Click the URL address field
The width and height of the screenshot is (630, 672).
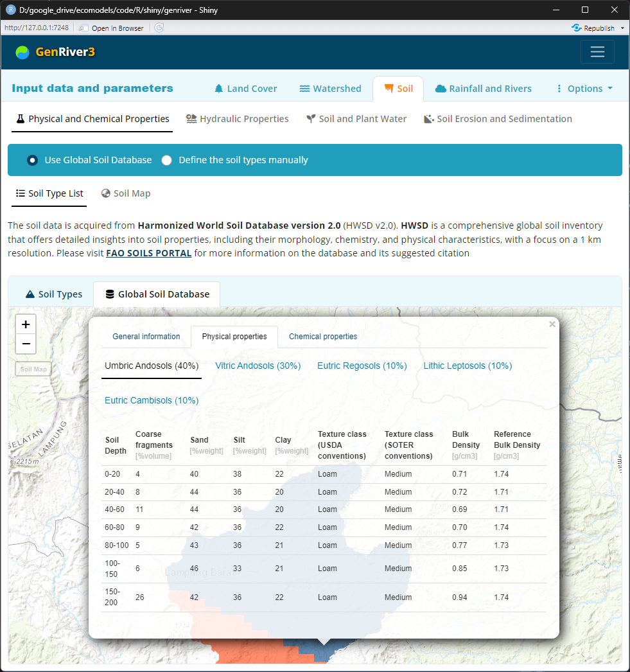37,28
